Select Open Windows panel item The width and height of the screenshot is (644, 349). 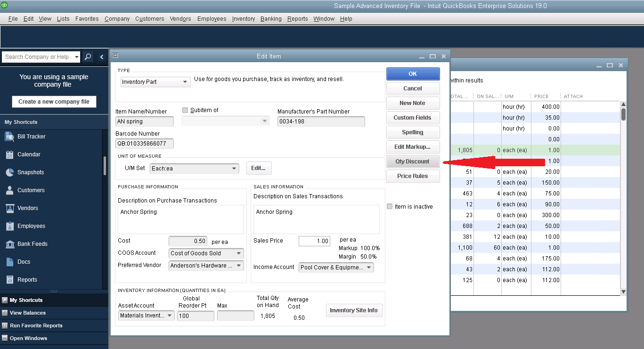pyautogui.click(x=54, y=338)
